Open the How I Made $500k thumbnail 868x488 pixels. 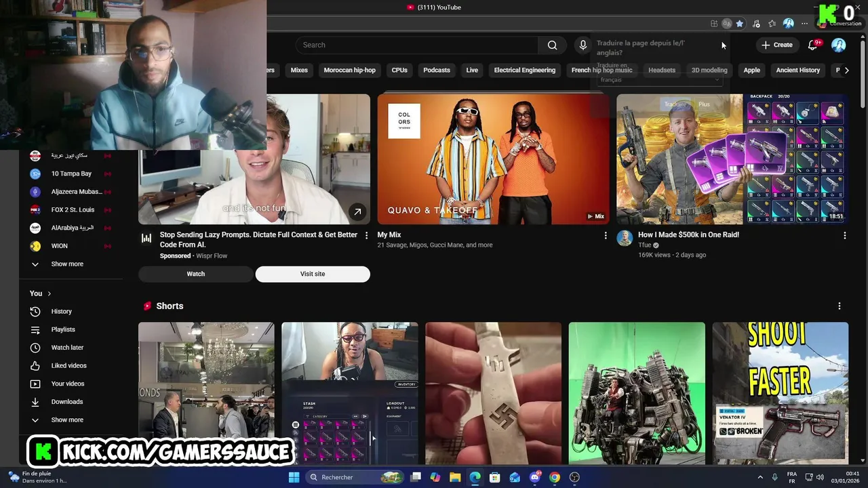[732, 159]
